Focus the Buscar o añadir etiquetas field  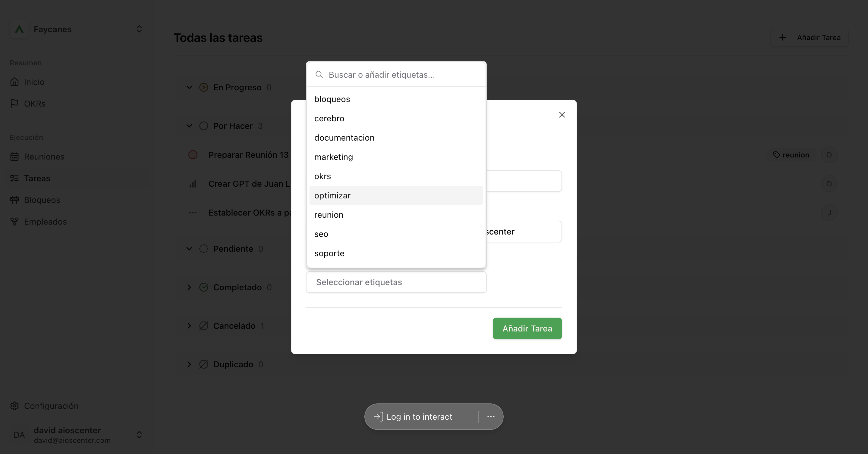pos(396,75)
